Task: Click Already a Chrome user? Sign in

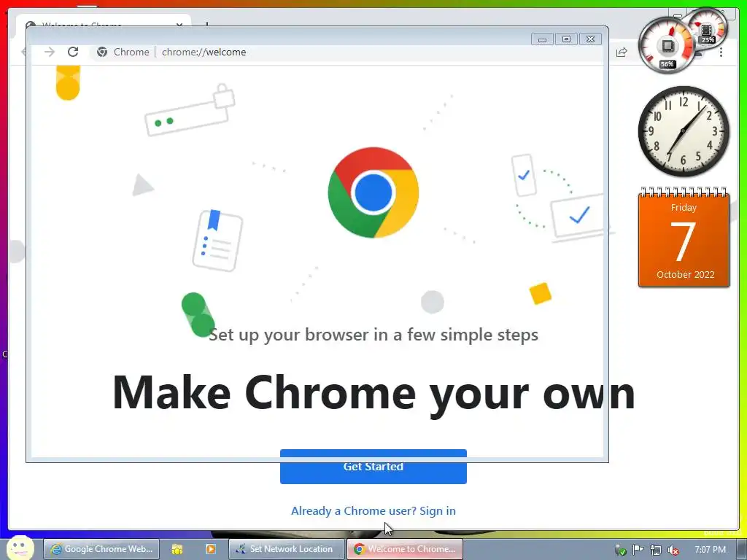Action: click(x=373, y=510)
